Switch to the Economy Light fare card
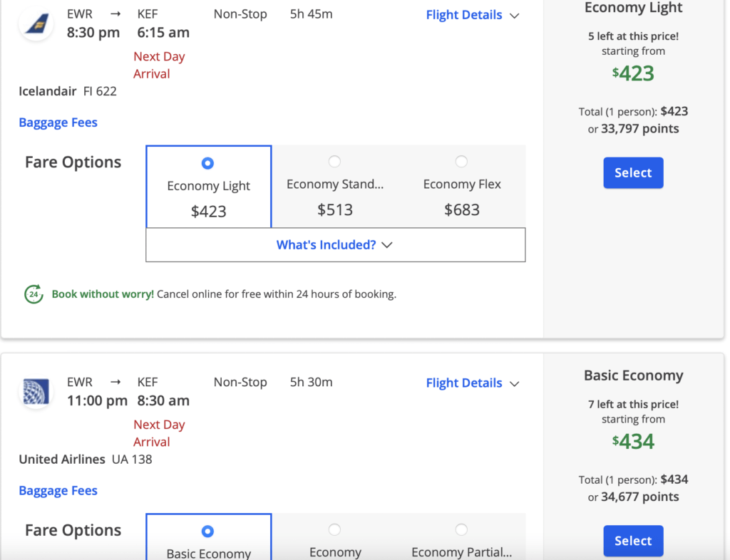This screenshot has width=730, height=560. (x=208, y=186)
